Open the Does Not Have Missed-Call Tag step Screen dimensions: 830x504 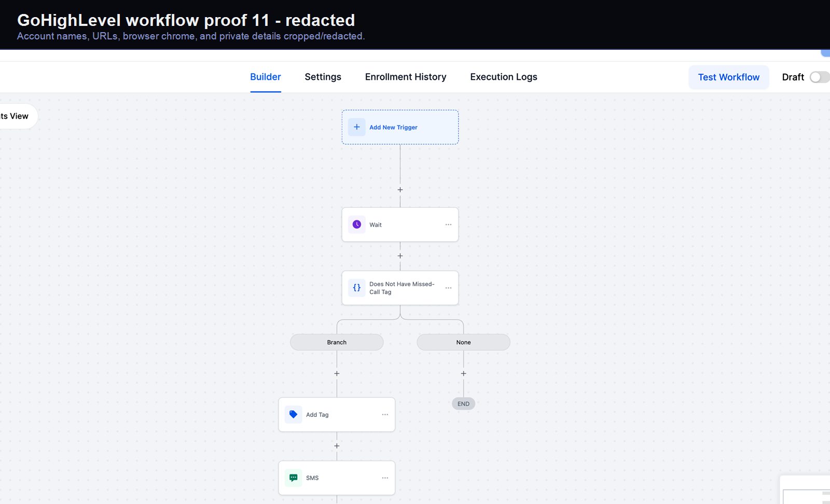point(400,288)
